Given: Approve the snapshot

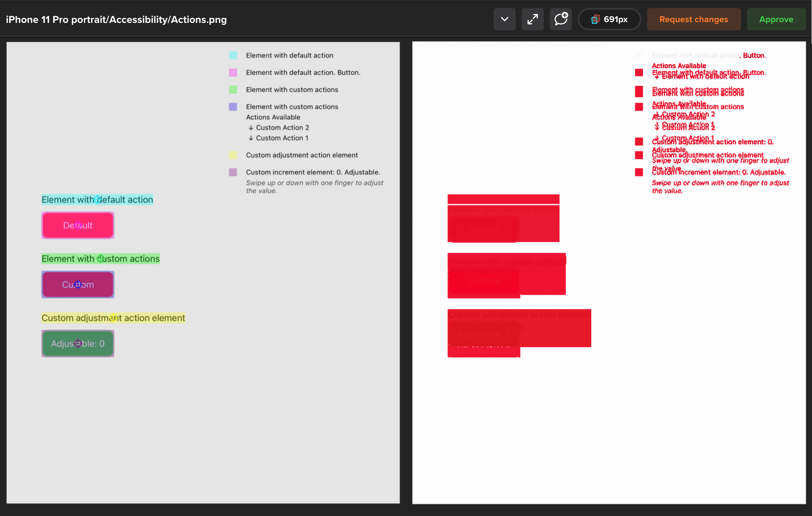Looking at the screenshot, I should [776, 19].
